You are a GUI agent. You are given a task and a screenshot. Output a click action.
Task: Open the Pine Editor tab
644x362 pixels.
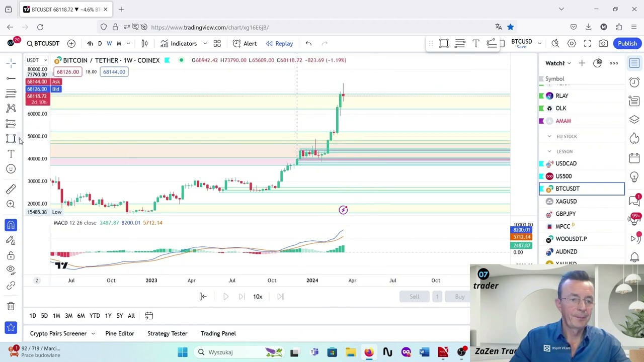(x=120, y=333)
